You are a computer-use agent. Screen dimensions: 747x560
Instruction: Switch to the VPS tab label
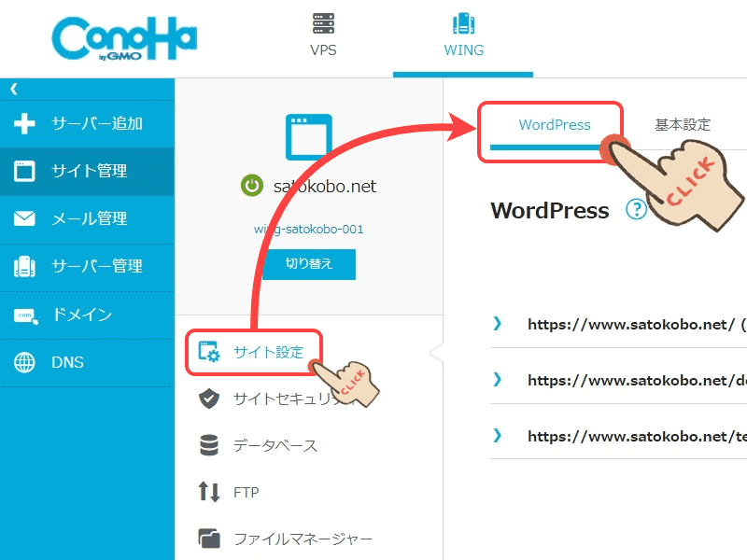[x=323, y=50]
